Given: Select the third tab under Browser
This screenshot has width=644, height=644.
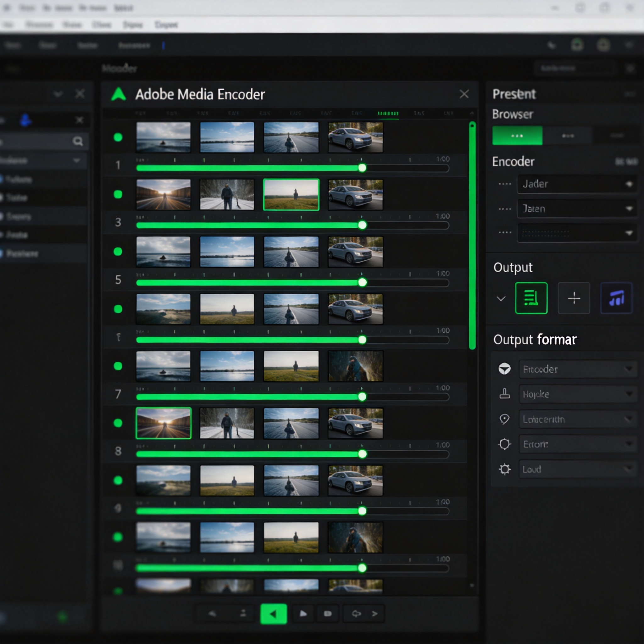Looking at the screenshot, I should point(617,135).
